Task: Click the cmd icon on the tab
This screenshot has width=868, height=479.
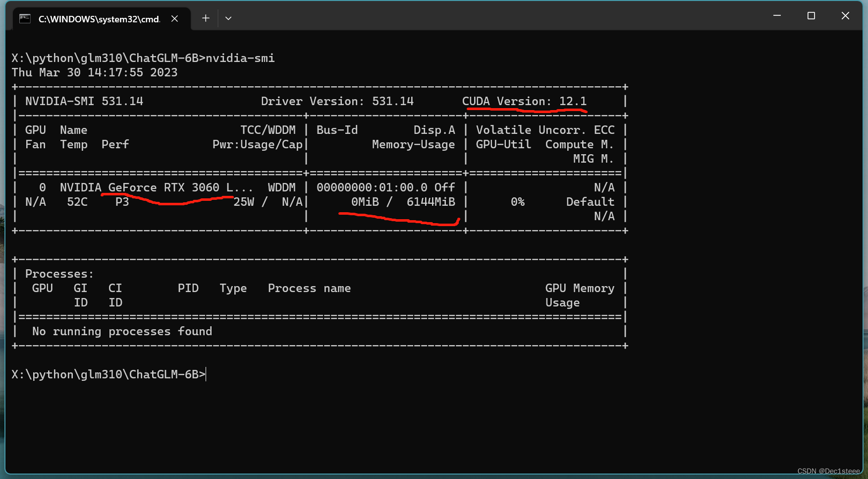Action: (25, 19)
